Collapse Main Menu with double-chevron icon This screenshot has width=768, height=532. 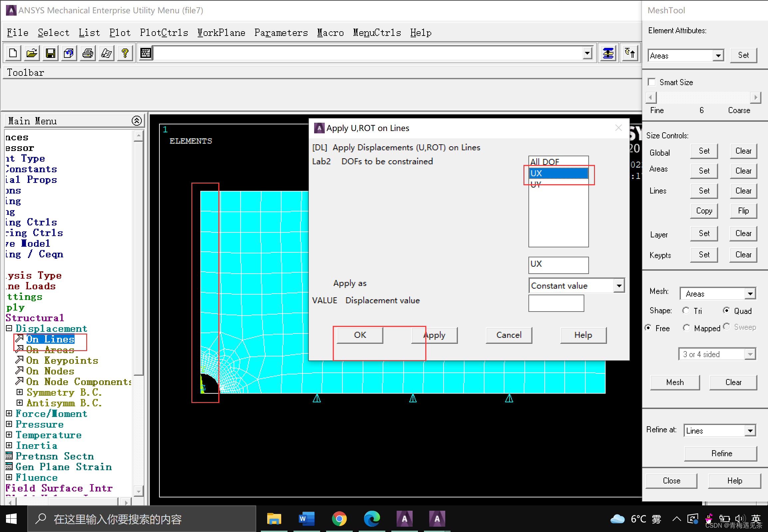click(x=136, y=121)
